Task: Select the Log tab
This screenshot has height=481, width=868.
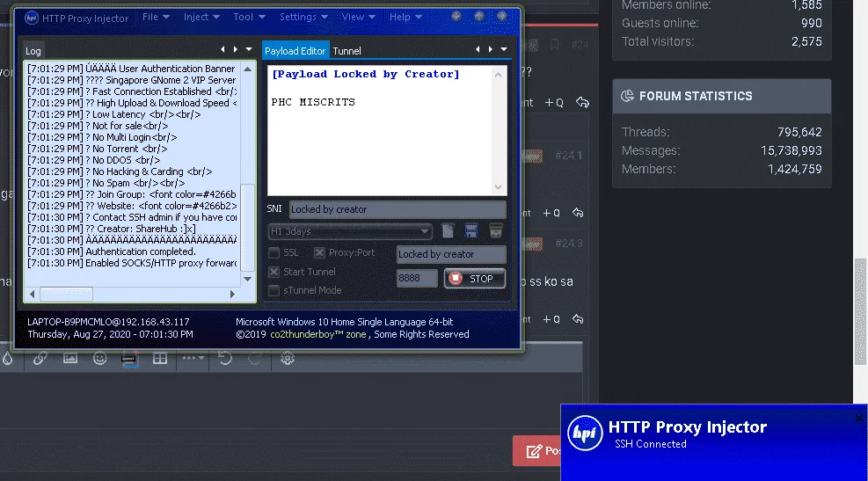Action: pyautogui.click(x=33, y=51)
